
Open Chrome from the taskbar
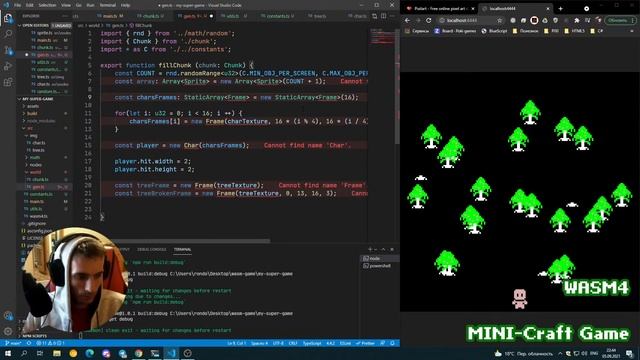point(138,353)
